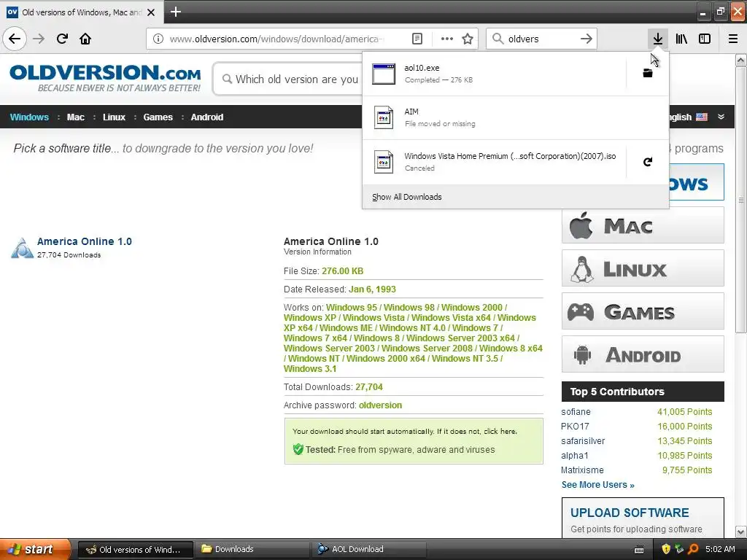Expand the language selector chevron
The image size is (747, 560).
pos(721,117)
